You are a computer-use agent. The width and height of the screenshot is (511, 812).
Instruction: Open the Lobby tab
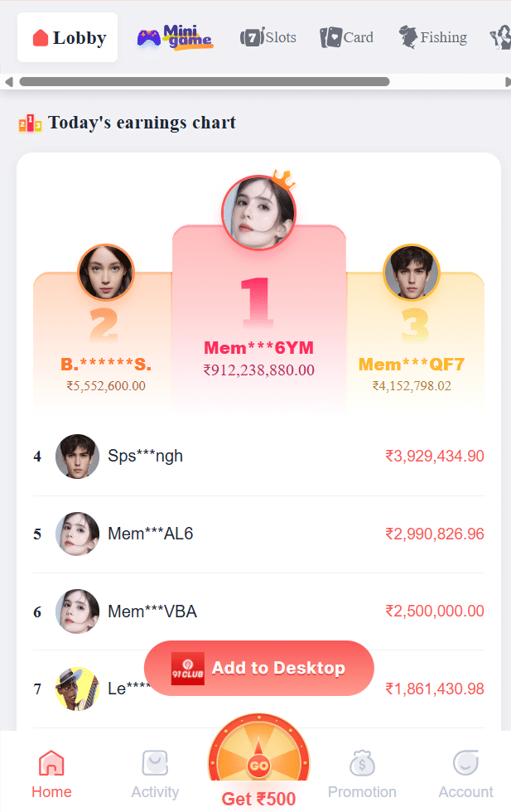[x=68, y=37]
